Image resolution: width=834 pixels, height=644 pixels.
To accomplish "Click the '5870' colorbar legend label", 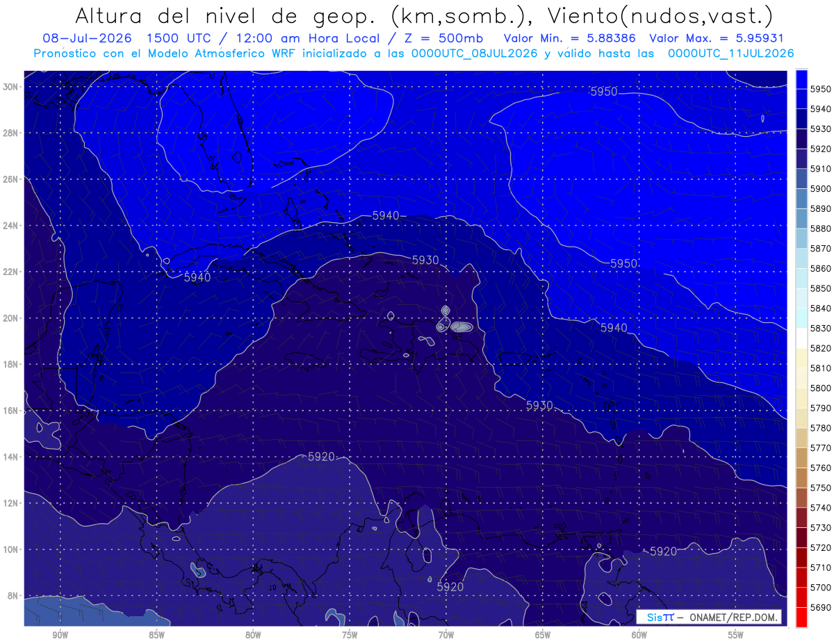I will pyautogui.click(x=821, y=248).
